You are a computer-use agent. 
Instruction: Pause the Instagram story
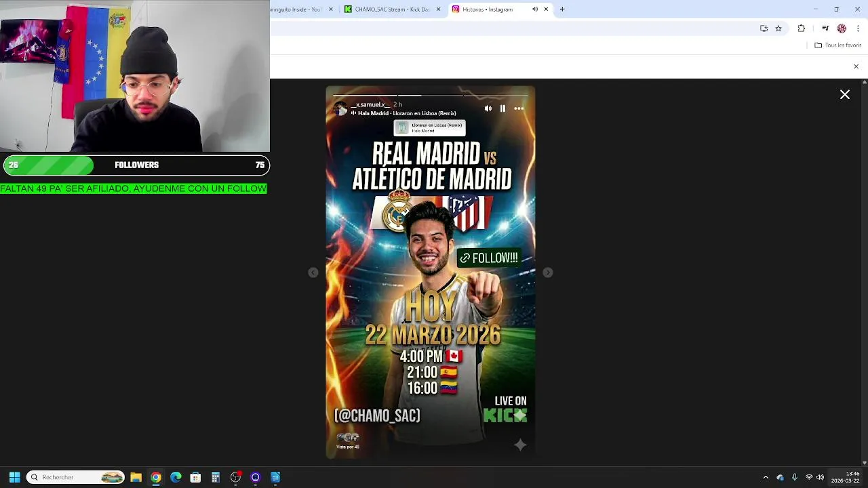pyautogui.click(x=502, y=108)
